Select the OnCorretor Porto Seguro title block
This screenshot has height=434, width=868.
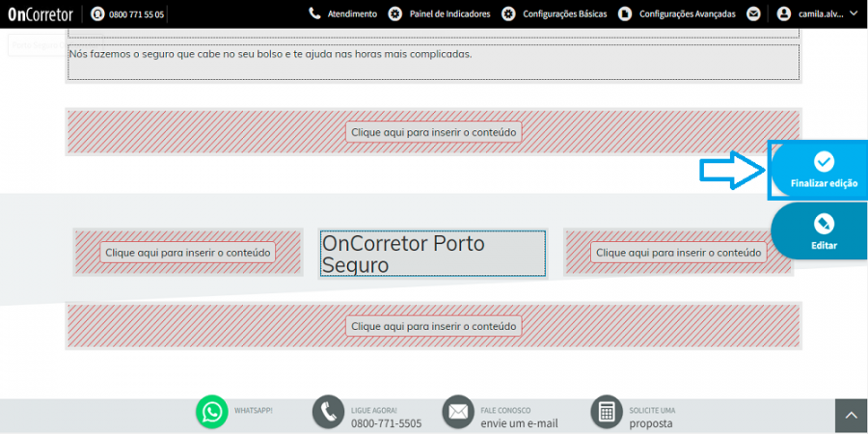433,254
